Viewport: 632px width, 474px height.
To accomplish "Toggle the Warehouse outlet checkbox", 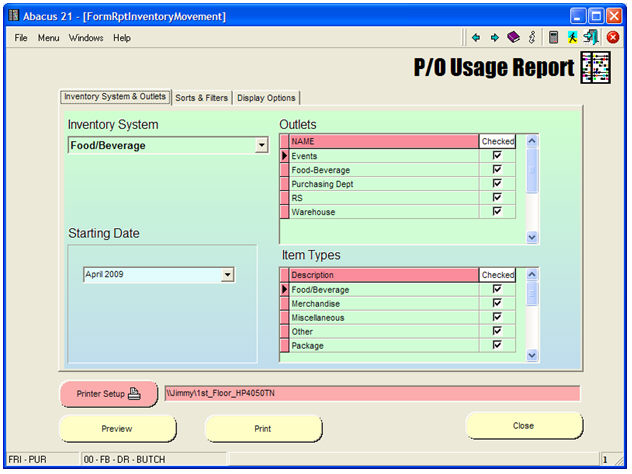I will tap(497, 212).
